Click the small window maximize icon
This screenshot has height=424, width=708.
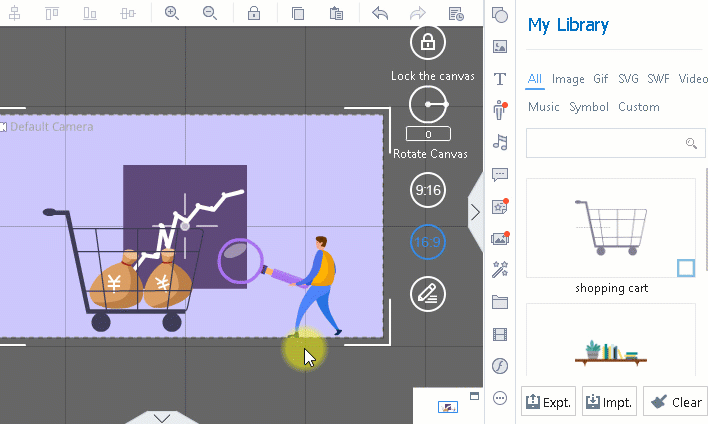pyautogui.click(x=474, y=396)
